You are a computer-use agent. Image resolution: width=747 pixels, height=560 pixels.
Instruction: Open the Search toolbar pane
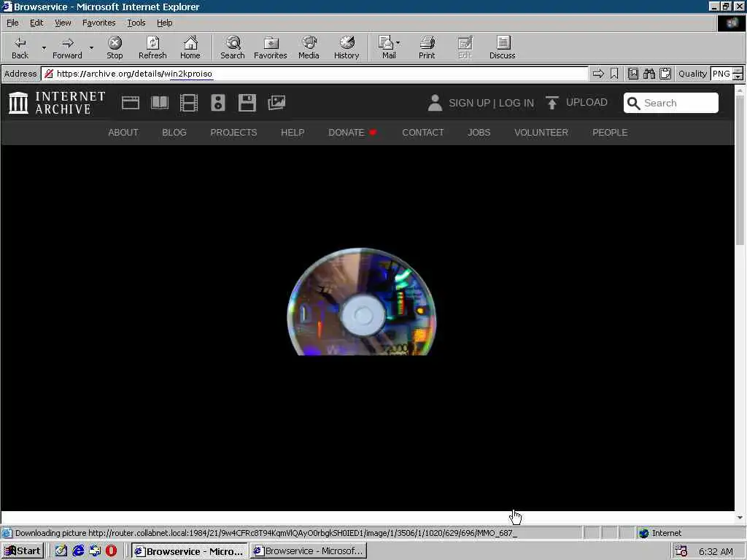tap(233, 47)
